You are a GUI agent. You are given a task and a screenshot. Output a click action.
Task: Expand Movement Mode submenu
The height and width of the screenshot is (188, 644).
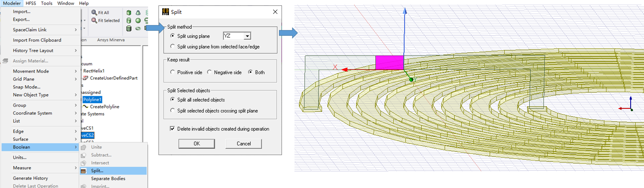point(40,71)
